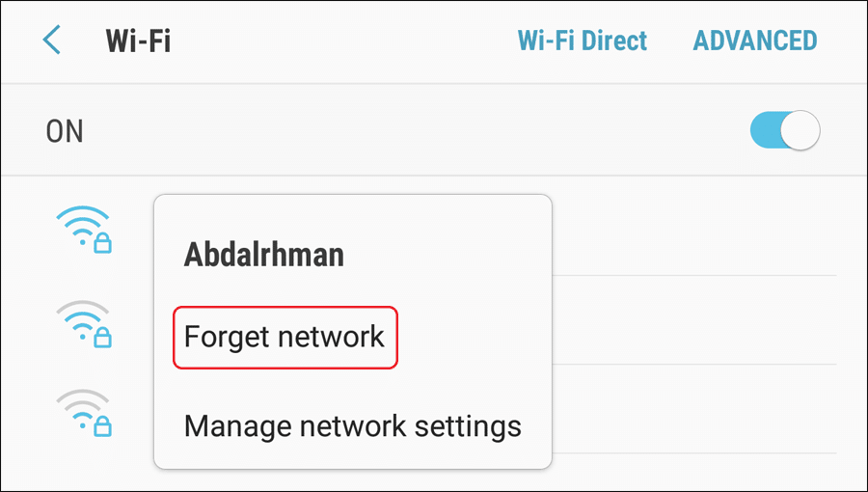Open the ADVANCED Wi-Fi options

(x=755, y=41)
